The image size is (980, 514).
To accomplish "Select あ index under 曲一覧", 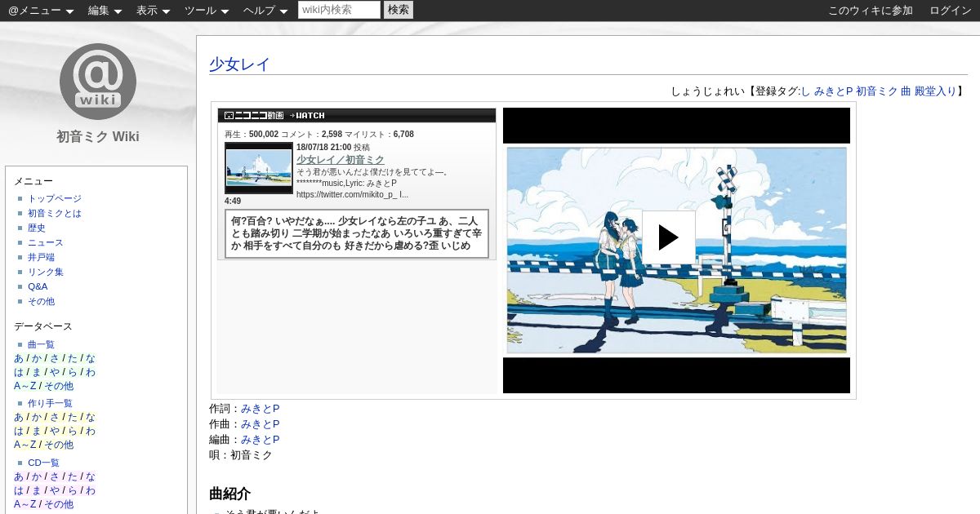I will (19, 358).
